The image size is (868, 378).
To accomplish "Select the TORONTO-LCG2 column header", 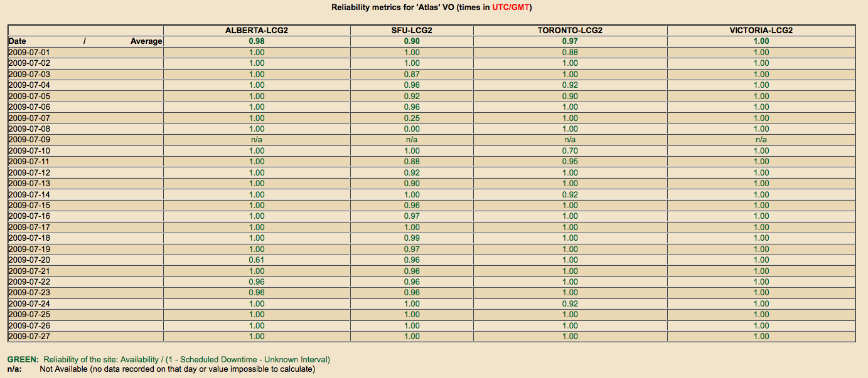I will click(570, 30).
